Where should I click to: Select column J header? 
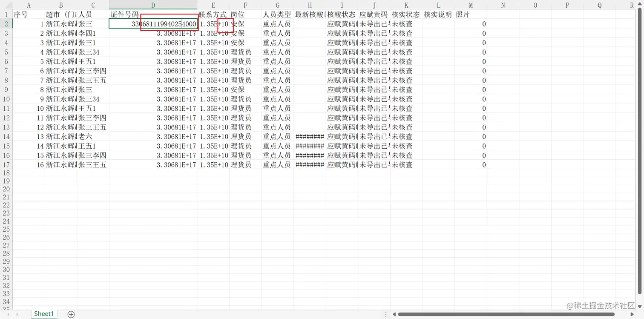(x=374, y=5)
